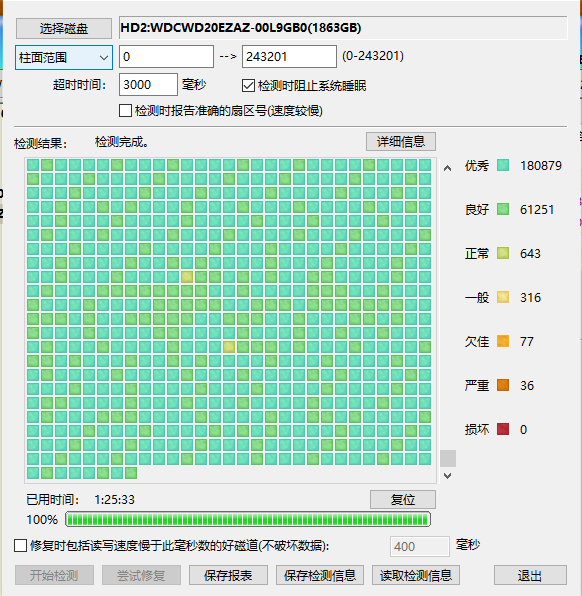Click the 严重 dark orange legend swatch
Screen dimensions: 582x596
[x=503, y=385]
